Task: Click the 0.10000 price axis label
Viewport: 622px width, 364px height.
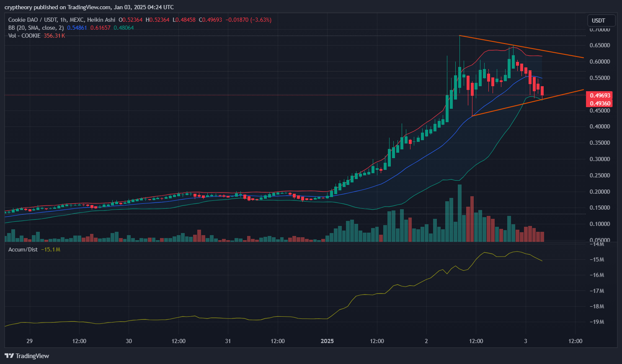Action: click(600, 224)
